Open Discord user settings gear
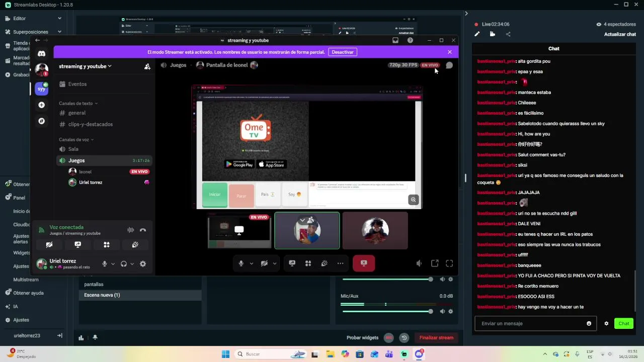Image resolution: width=644 pixels, height=362 pixels. 143,264
